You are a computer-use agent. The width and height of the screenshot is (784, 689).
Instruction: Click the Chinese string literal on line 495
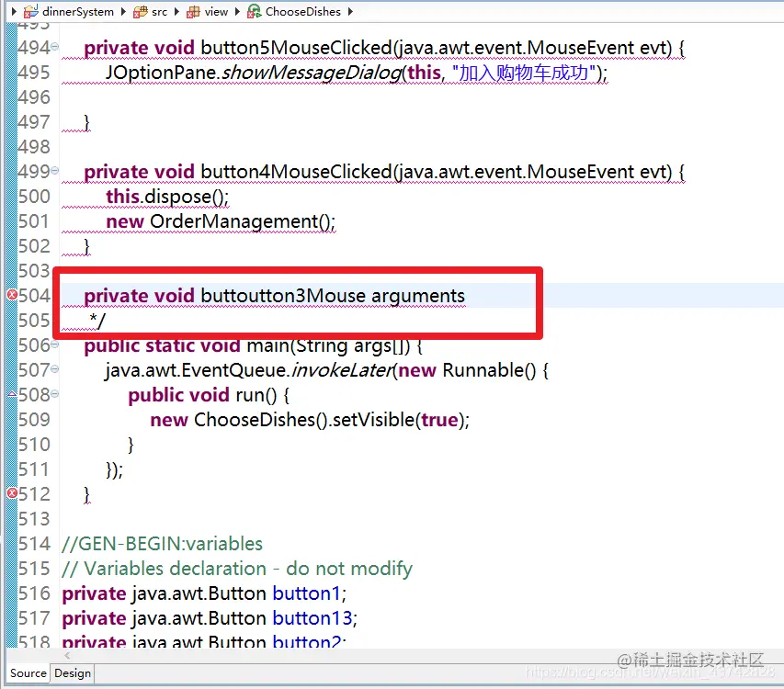(524, 73)
